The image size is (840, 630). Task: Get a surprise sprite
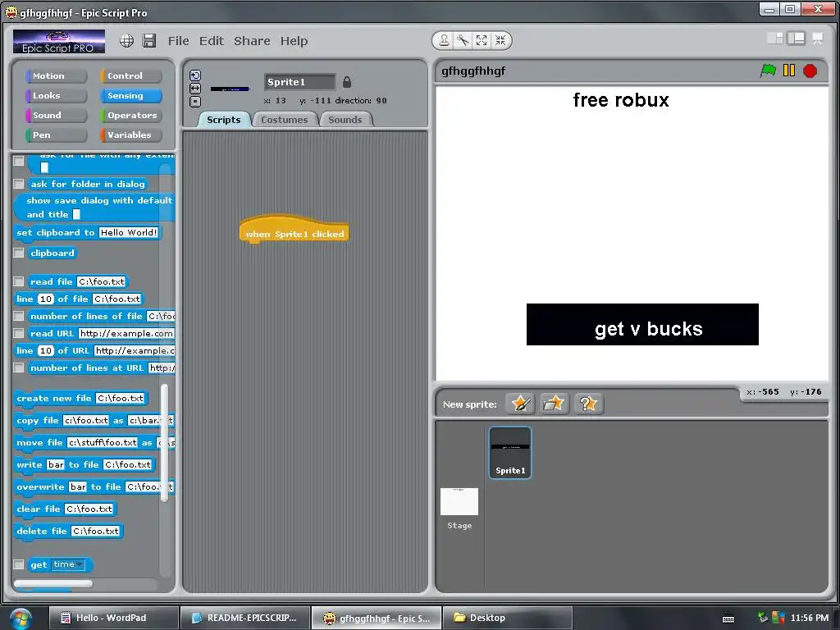pos(588,404)
